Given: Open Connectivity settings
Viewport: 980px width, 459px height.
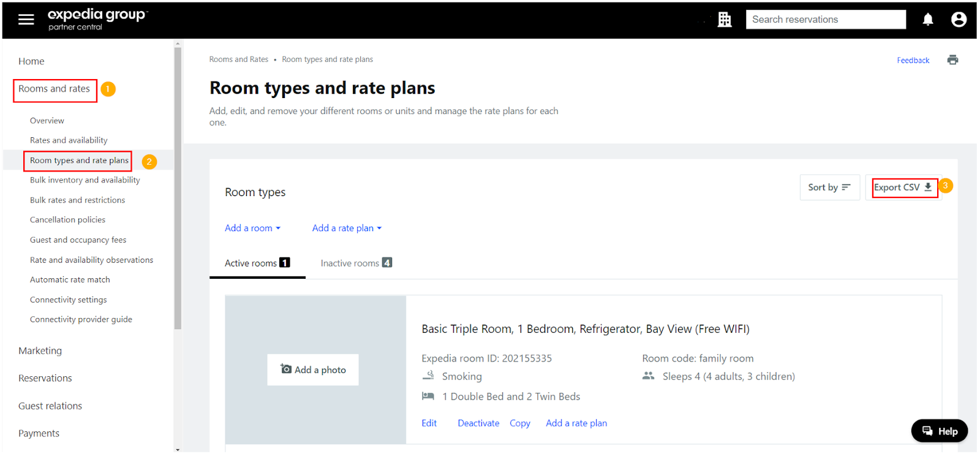Looking at the screenshot, I should 68,300.
